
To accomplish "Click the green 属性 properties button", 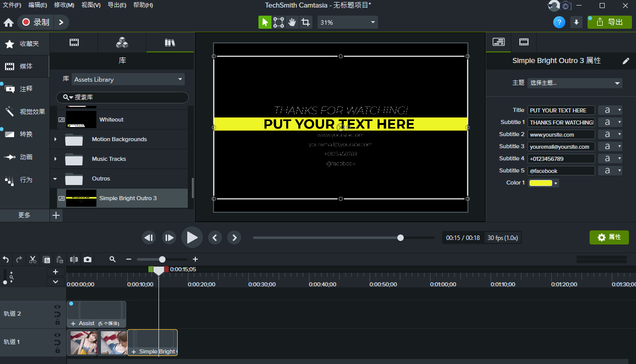I will pyautogui.click(x=609, y=237).
